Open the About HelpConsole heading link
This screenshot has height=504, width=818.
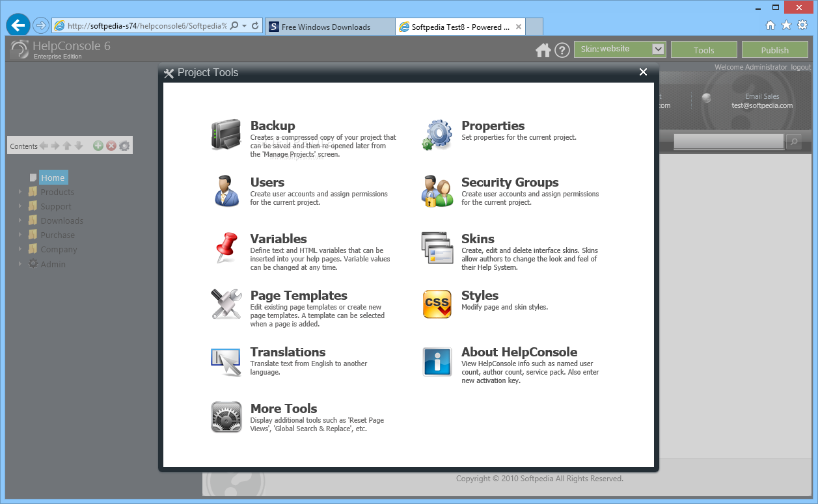[x=519, y=352]
